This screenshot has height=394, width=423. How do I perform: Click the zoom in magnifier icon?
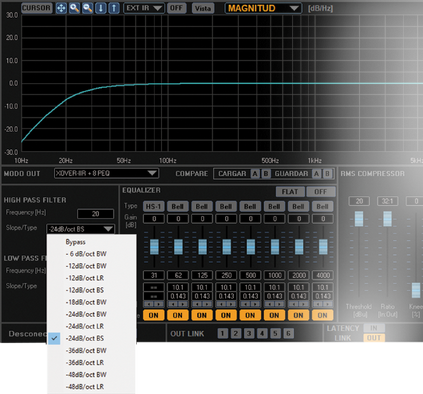point(74,8)
